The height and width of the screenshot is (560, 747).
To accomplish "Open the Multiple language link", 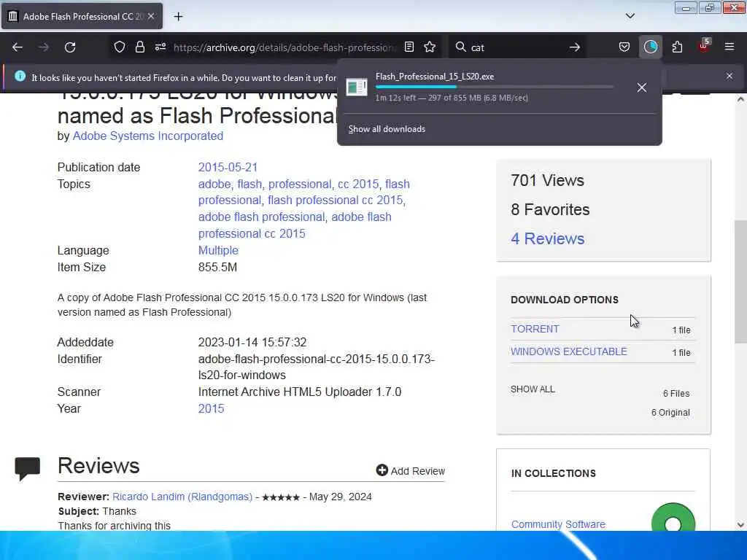I will [218, 251].
